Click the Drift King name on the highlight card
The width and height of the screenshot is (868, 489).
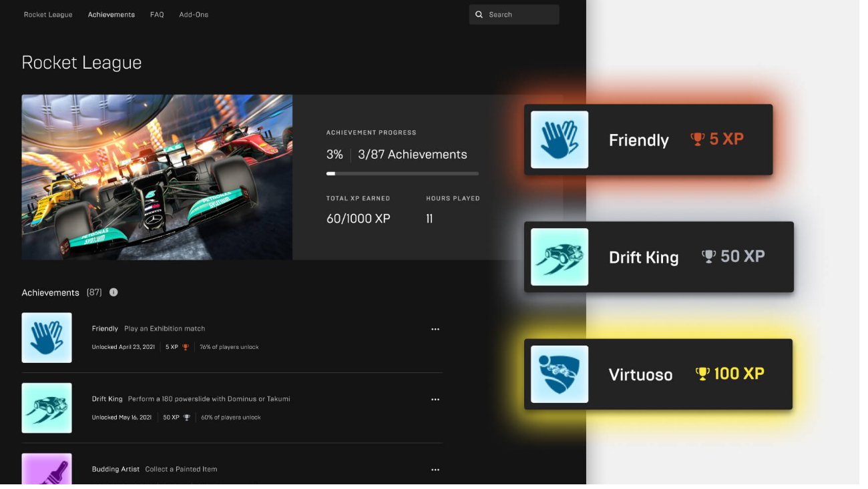pyautogui.click(x=644, y=258)
